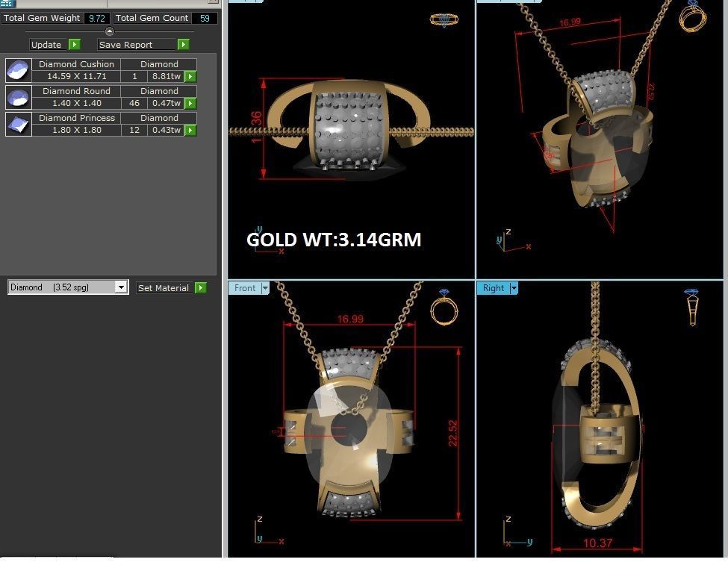Click the 0.43tw weight cell
Viewport: 728px width, 571px height.
pos(167,131)
